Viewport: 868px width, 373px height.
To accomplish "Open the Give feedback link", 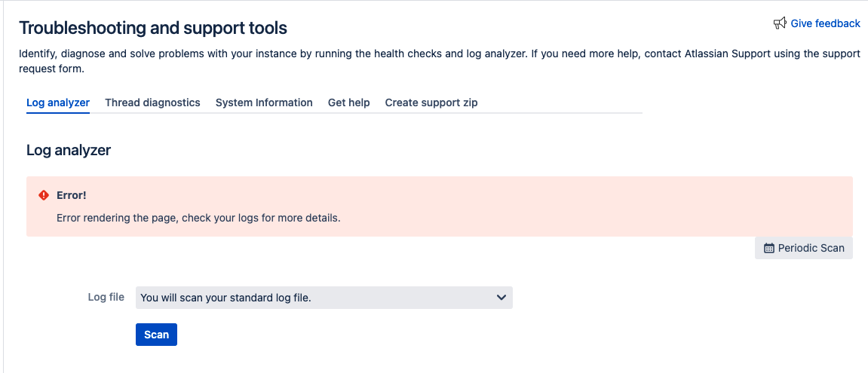I will click(x=825, y=23).
